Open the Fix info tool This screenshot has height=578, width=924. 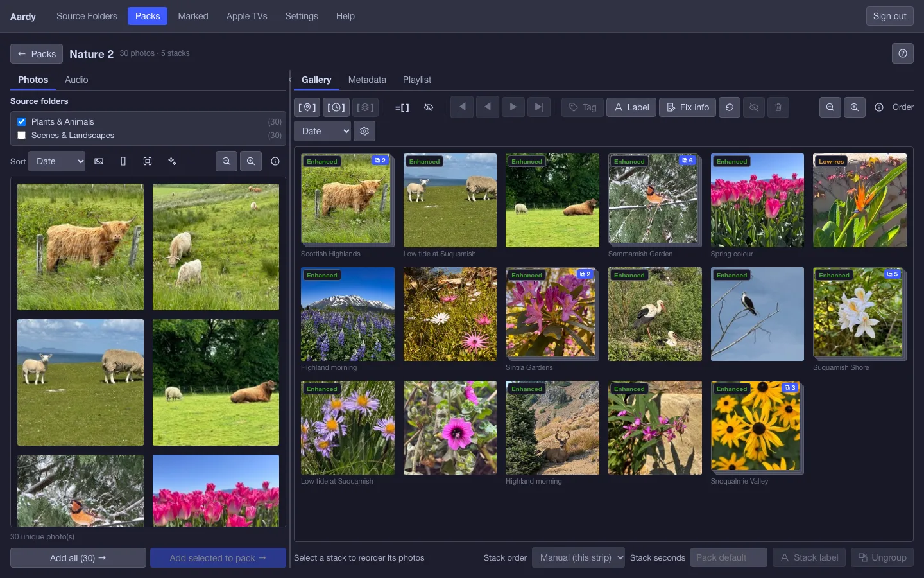click(x=687, y=107)
